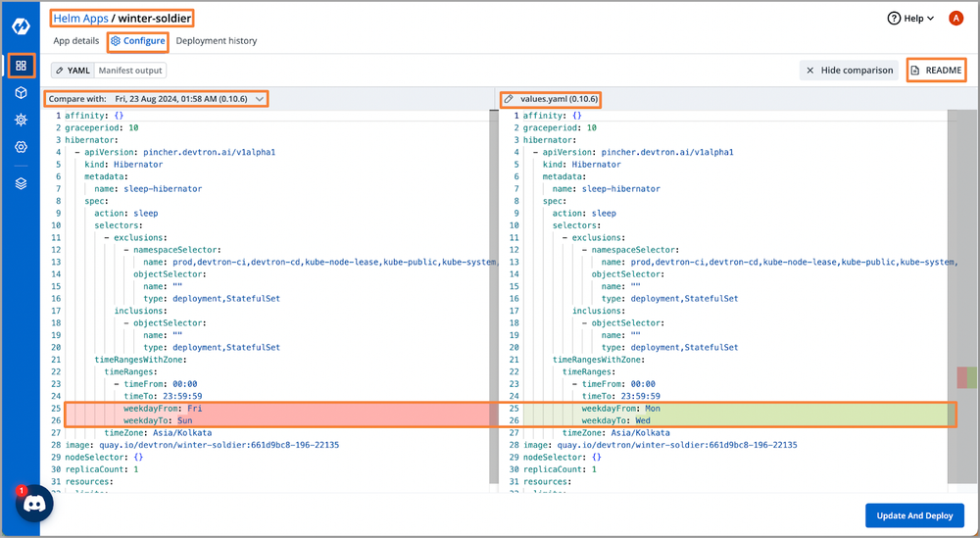The height and width of the screenshot is (538, 980).
Task: Click 'weekdayFrom: Mon' in right editor
Action: tap(620, 408)
